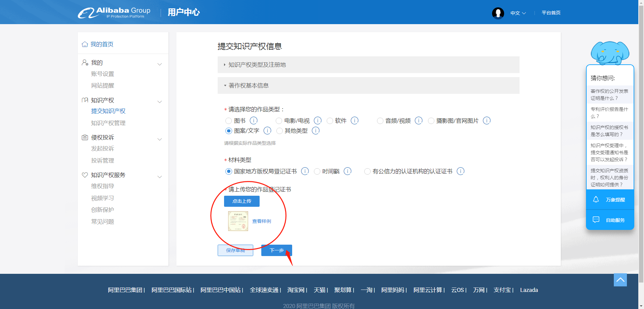The image size is (644, 309).
Task: Select the 图书 radio button
Action: [229, 121]
